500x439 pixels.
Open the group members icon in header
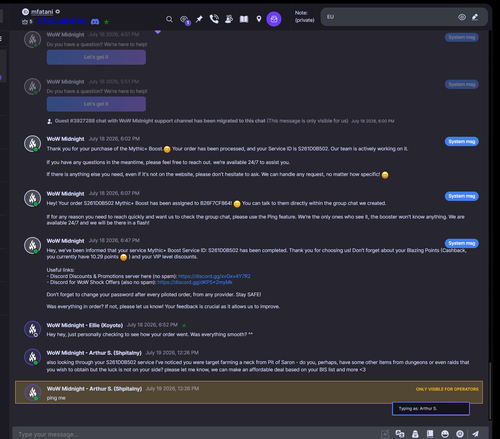(229, 19)
